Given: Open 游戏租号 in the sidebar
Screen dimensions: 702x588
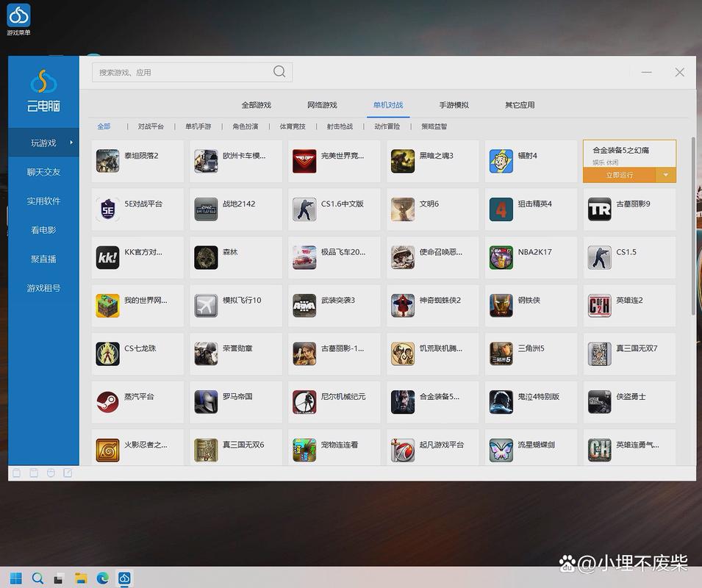Looking at the screenshot, I should 43,288.
